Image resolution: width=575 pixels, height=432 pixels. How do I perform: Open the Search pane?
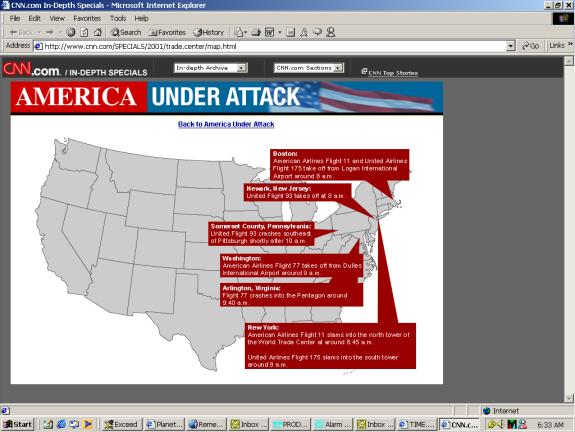click(126, 32)
